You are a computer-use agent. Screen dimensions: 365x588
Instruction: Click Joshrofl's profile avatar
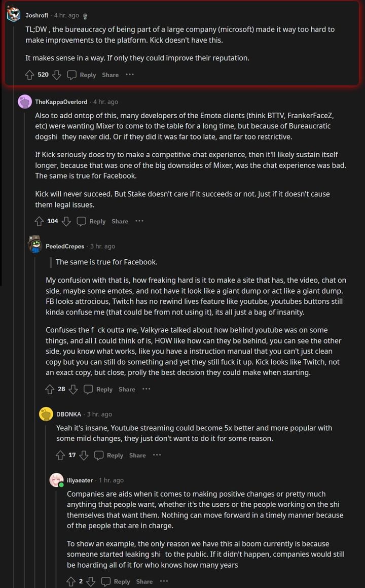tap(14, 15)
